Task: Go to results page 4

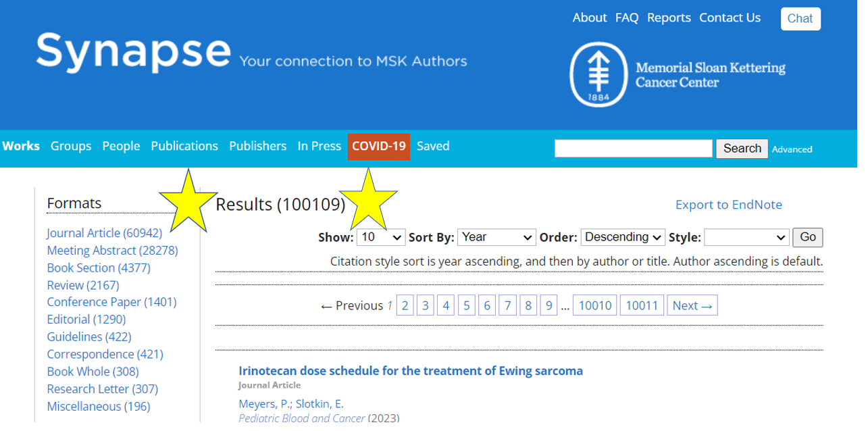Action: (446, 305)
